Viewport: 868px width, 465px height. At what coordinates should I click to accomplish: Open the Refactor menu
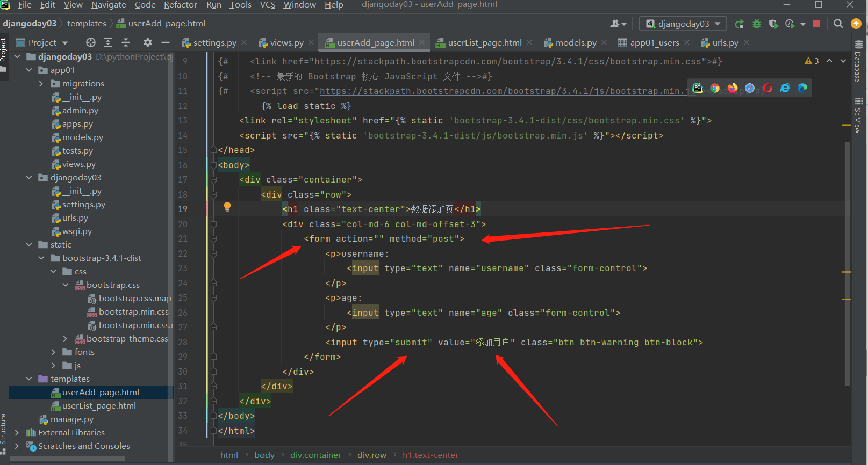tap(181, 5)
